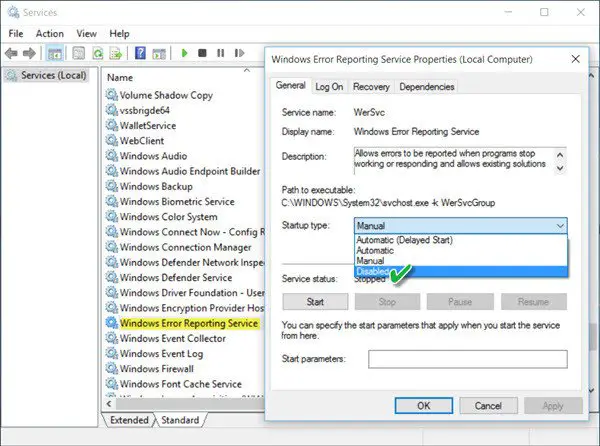Switch to the Standard view tab
This screenshot has height=446, width=600.
tap(180, 420)
